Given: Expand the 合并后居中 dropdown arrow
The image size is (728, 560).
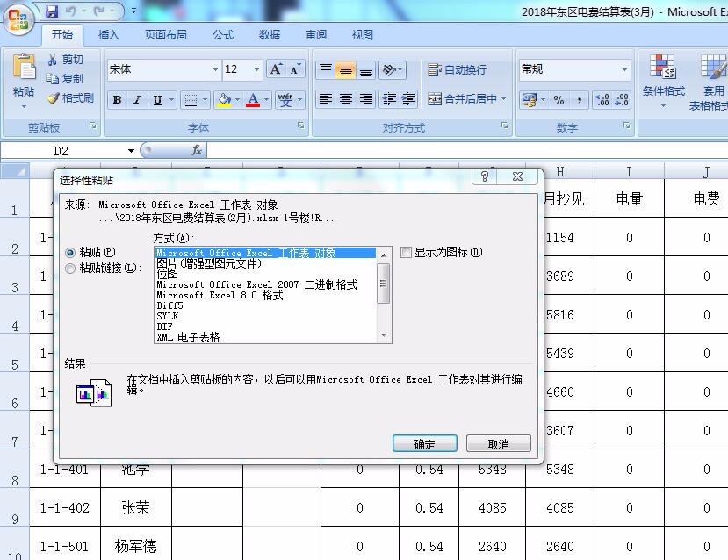Looking at the screenshot, I should point(504,99).
